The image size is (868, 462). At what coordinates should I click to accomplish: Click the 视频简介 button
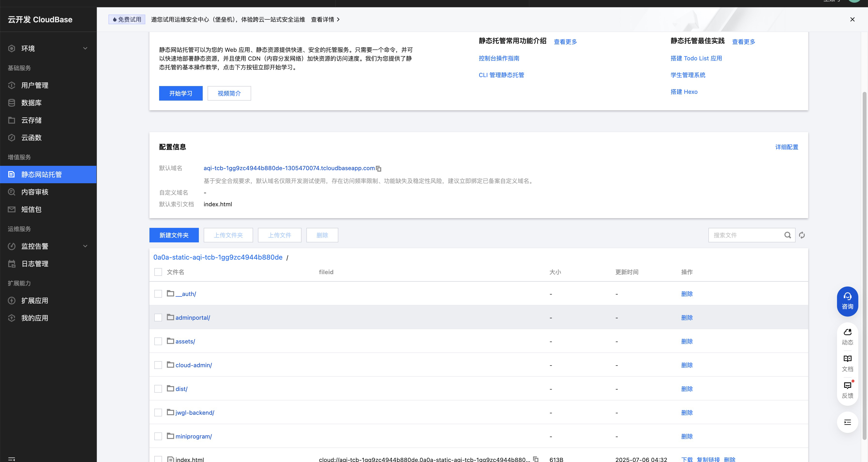coord(229,93)
